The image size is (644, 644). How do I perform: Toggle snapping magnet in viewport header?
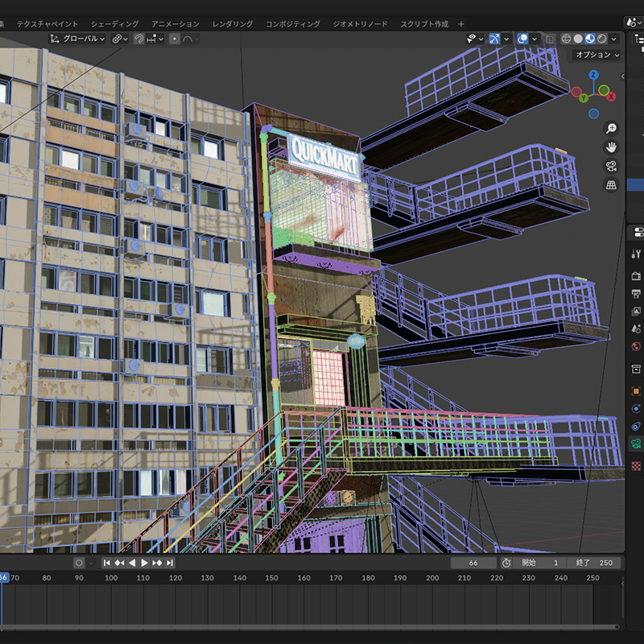pos(138,39)
